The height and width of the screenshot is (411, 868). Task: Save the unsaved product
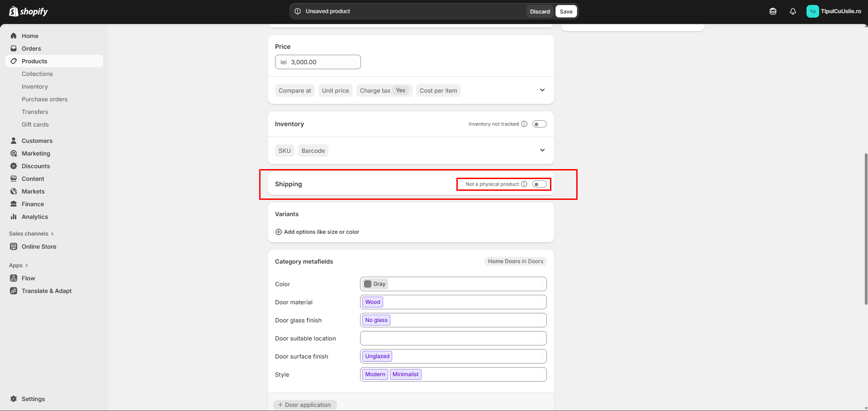566,12
